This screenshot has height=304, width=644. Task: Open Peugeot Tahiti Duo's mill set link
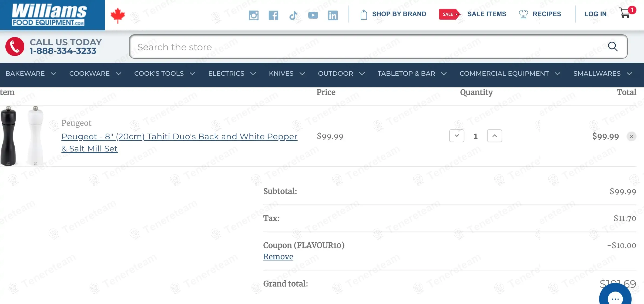coord(179,143)
